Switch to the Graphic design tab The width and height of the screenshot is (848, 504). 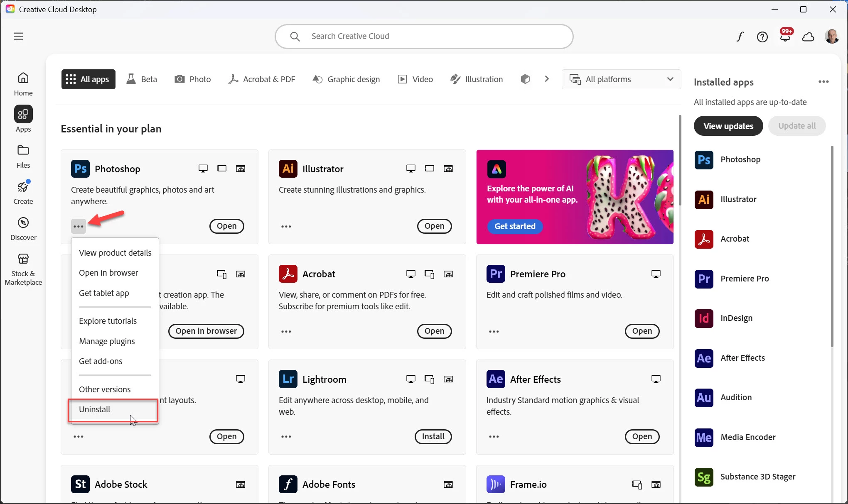(346, 79)
